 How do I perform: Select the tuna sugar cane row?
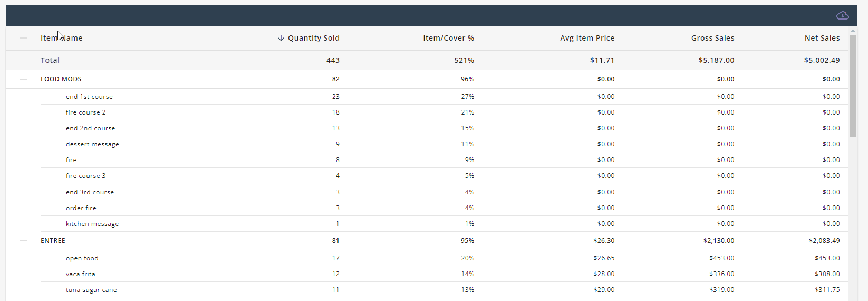pos(91,290)
